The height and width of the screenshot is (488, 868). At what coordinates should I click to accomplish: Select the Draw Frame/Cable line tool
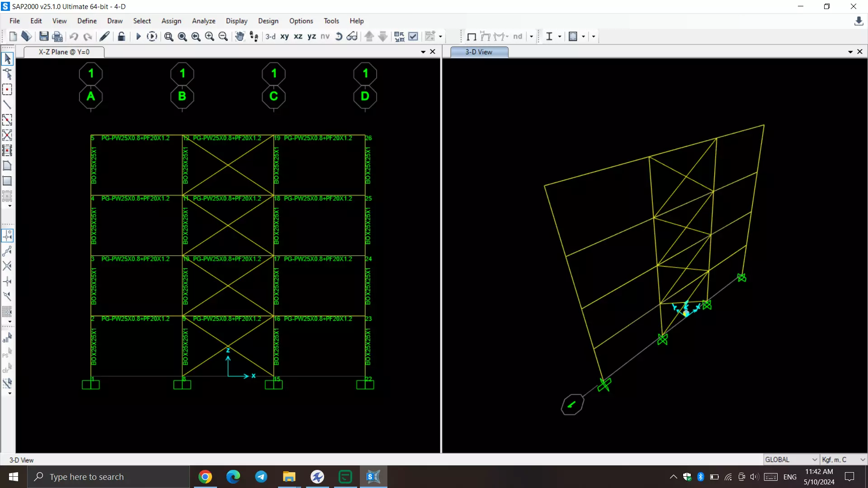7,105
